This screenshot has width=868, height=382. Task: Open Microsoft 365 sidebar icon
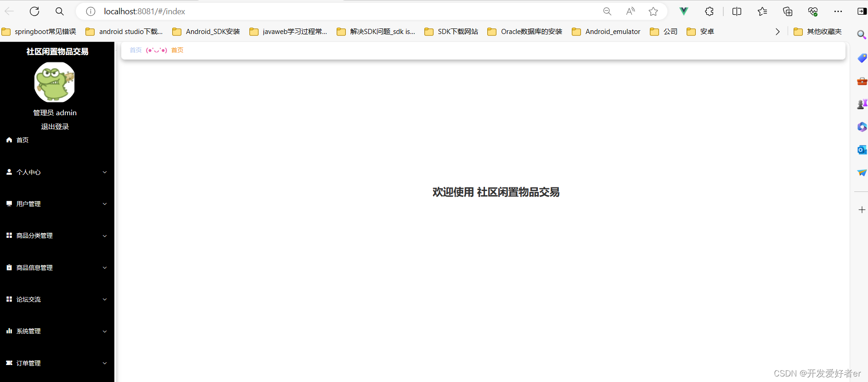862,127
